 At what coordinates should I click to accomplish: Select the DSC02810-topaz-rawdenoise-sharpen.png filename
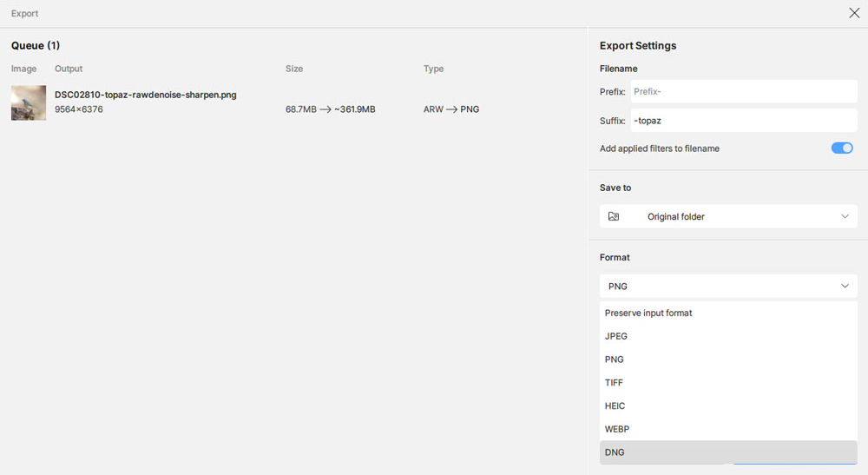point(146,95)
